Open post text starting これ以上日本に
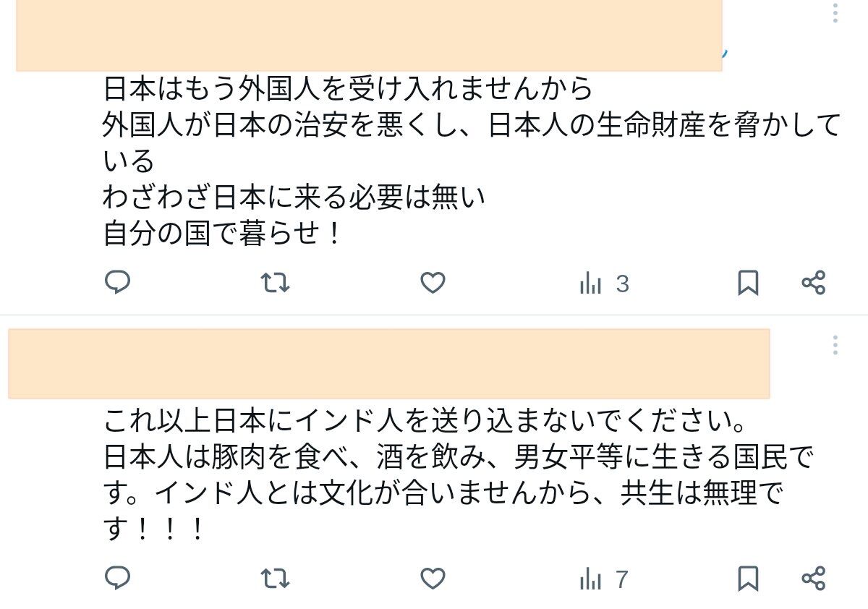This screenshot has height=609, width=868. pos(459,474)
